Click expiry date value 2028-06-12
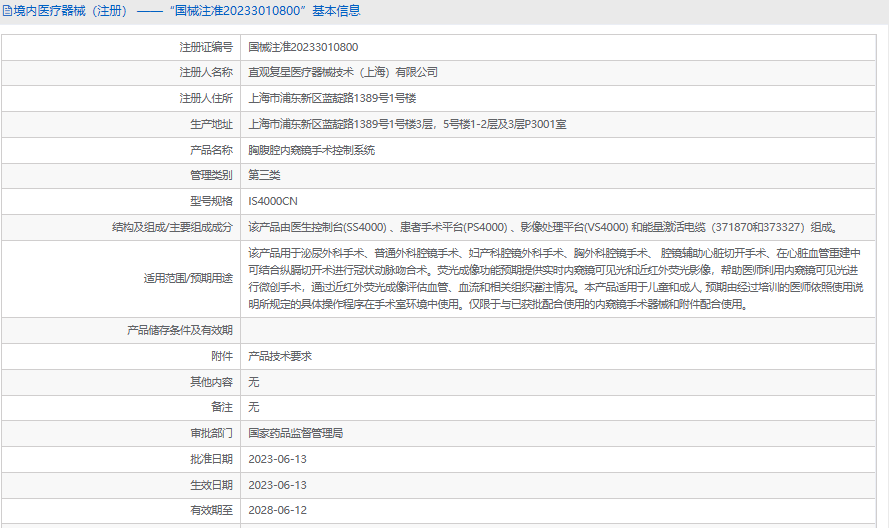The height and width of the screenshot is (528, 889). tap(277, 510)
